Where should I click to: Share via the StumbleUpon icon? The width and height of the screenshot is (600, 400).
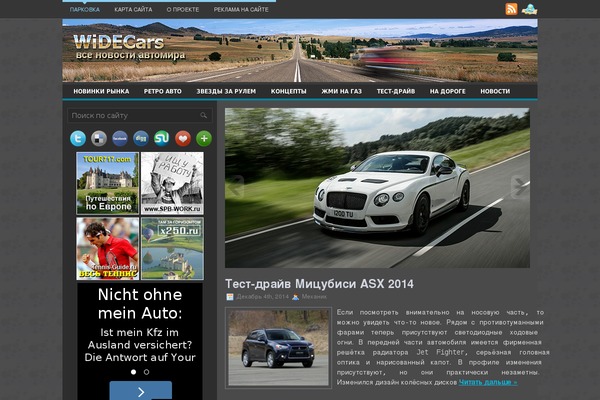(162, 138)
